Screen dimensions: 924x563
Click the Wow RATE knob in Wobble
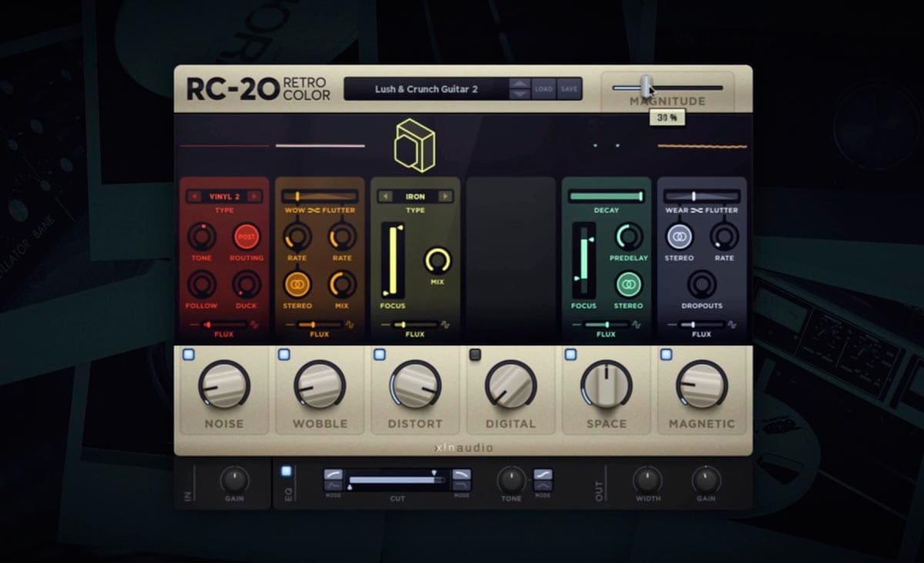click(x=297, y=236)
